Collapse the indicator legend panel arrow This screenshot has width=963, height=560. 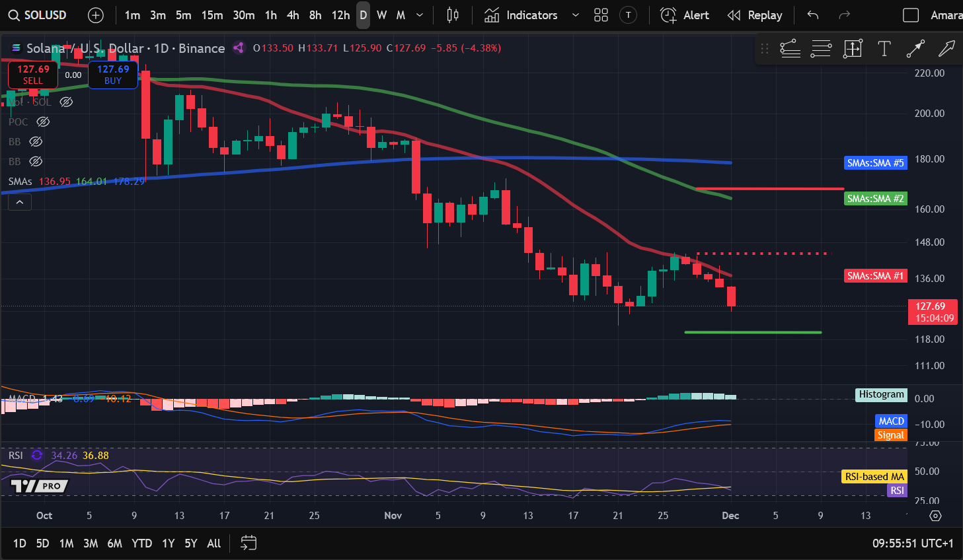19,201
